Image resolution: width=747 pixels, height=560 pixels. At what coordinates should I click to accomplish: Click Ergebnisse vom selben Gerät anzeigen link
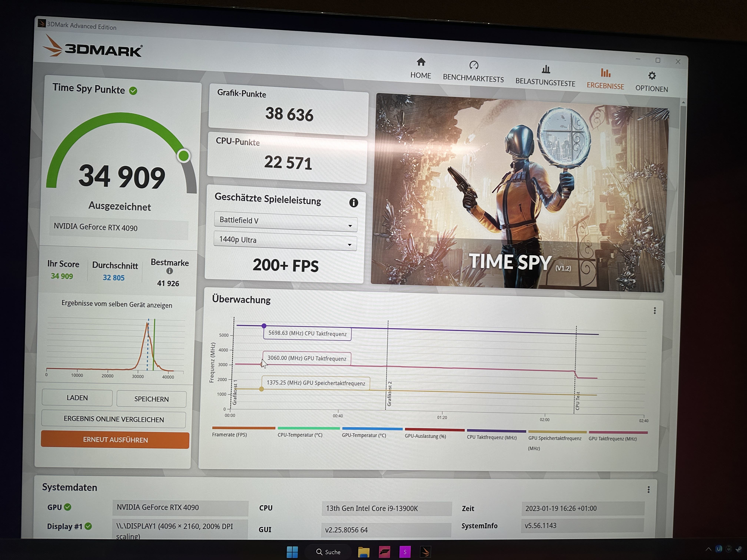(117, 304)
